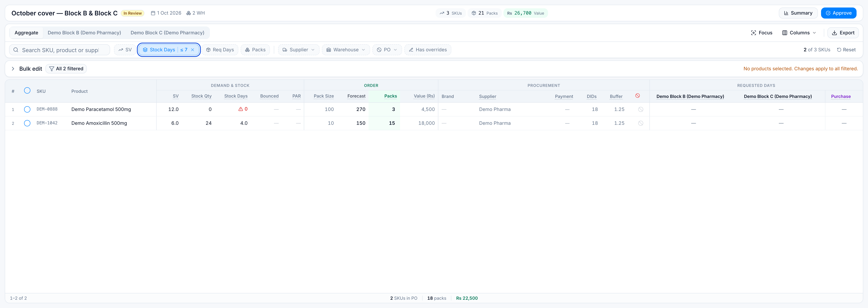The image size is (868, 308).
Task: Switch to the Aggregate tab
Action: coord(26,33)
